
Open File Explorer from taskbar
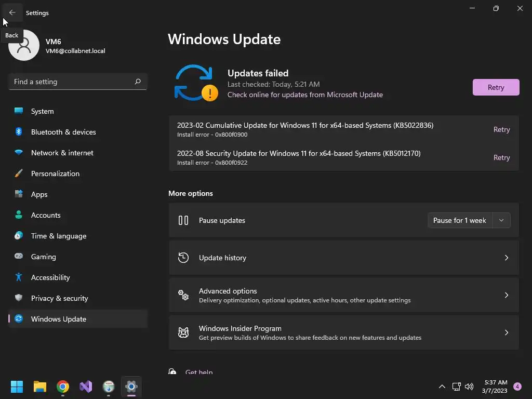tap(39, 387)
